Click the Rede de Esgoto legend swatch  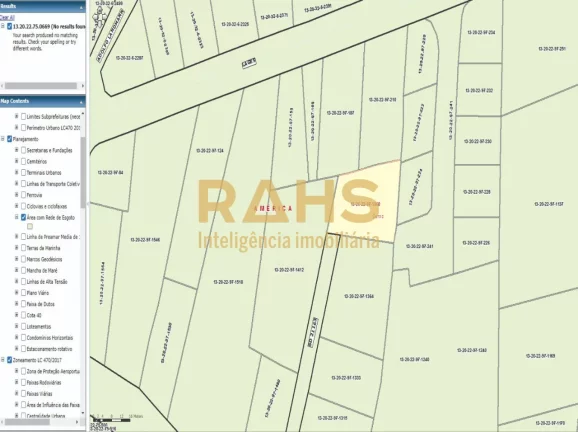pyautogui.click(x=30, y=226)
